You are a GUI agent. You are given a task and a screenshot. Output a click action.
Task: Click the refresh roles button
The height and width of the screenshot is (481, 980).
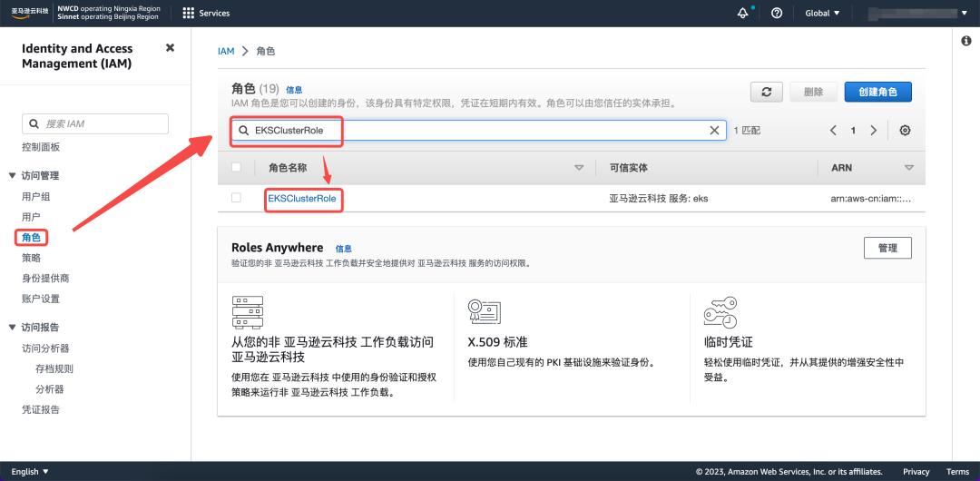767,92
